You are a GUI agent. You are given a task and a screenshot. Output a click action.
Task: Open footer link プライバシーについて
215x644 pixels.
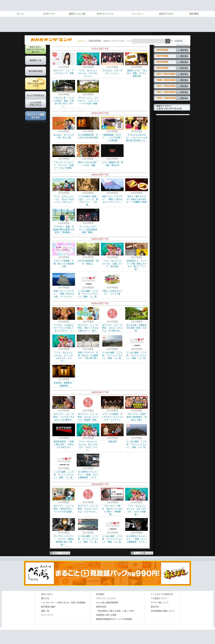pos(106,598)
